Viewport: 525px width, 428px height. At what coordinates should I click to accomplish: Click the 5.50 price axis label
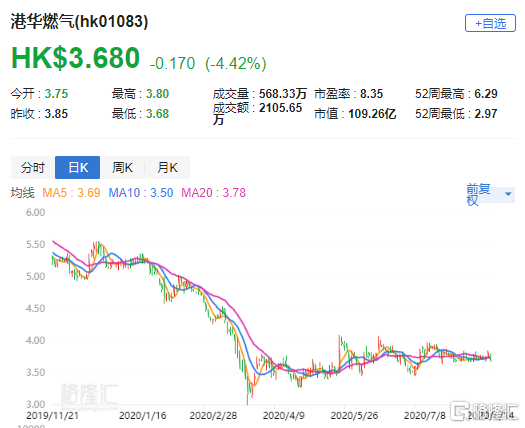[x=35, y=244]
